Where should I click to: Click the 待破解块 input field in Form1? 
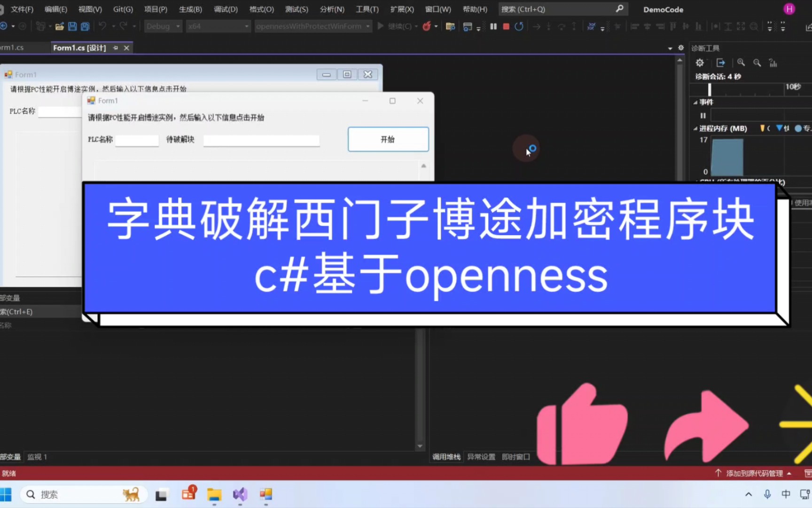(261, 140)
